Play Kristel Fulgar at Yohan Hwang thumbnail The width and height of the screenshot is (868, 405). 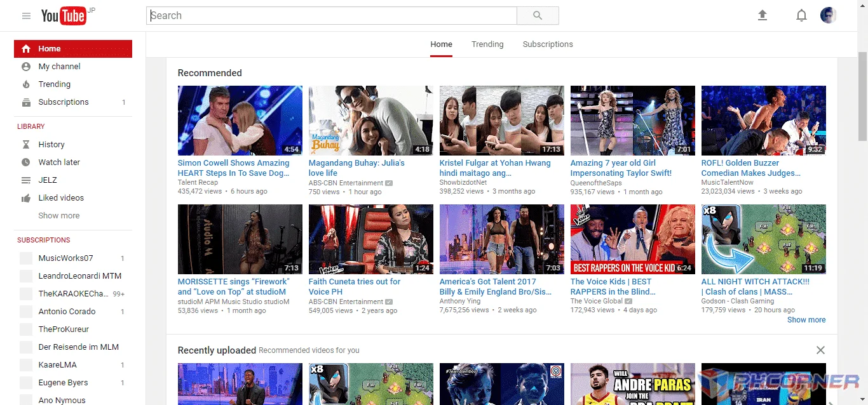(502, 121)
